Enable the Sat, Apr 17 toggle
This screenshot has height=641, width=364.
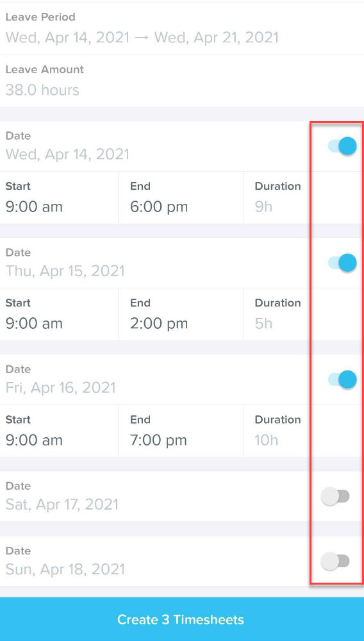(335, 497)
